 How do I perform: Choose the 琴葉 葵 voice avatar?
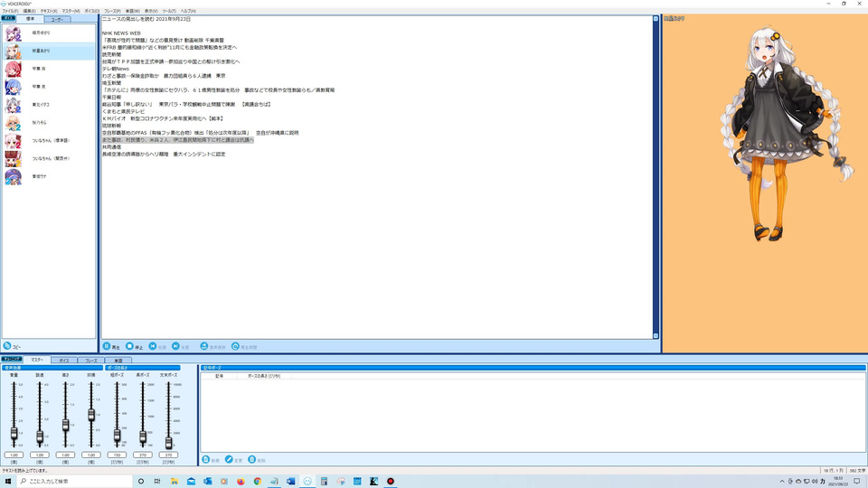point(14,87)
